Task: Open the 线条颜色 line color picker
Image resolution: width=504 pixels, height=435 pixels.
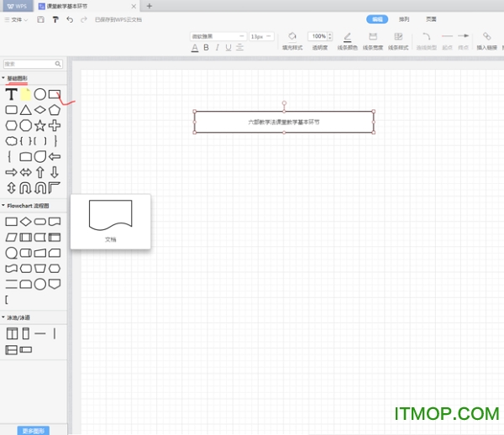Action: tap(347, 40)
